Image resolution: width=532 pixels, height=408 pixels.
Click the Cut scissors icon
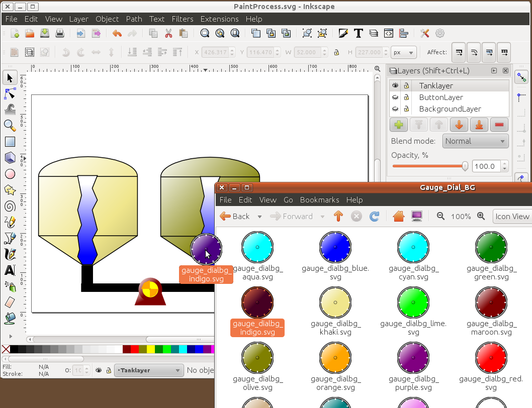pos(168,34)
